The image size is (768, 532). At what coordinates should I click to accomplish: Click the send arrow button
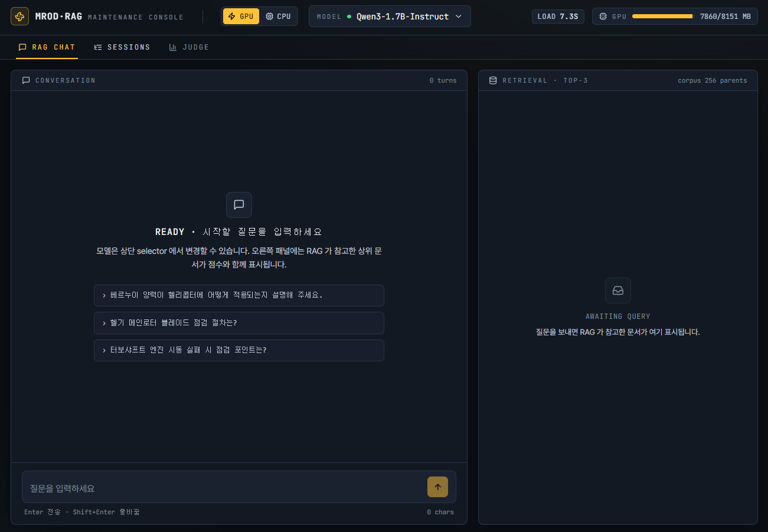click(437, 487)
